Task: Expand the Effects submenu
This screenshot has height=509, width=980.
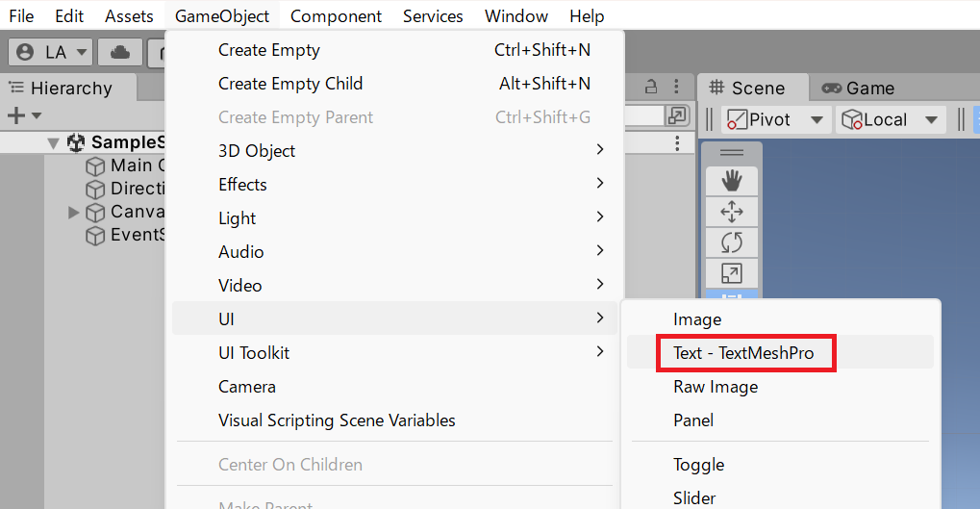Action: [394, 185]
